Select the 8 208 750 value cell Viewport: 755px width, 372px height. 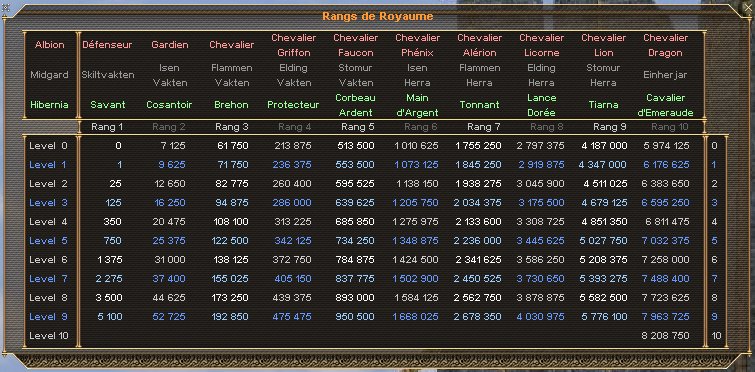[665, 335]
